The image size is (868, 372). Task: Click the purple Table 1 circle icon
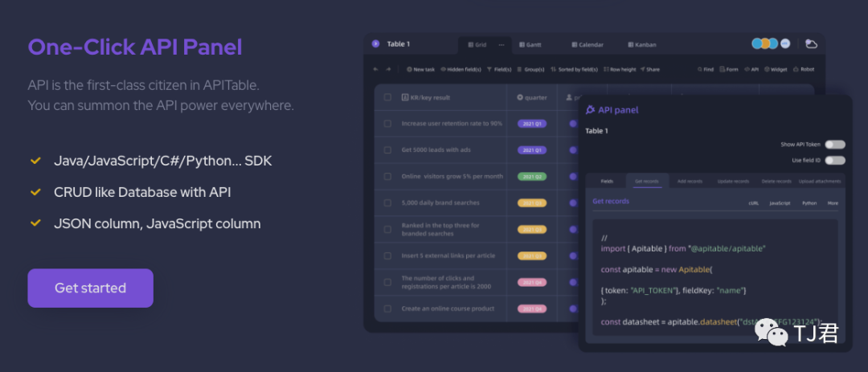click(x=376, y=43)
